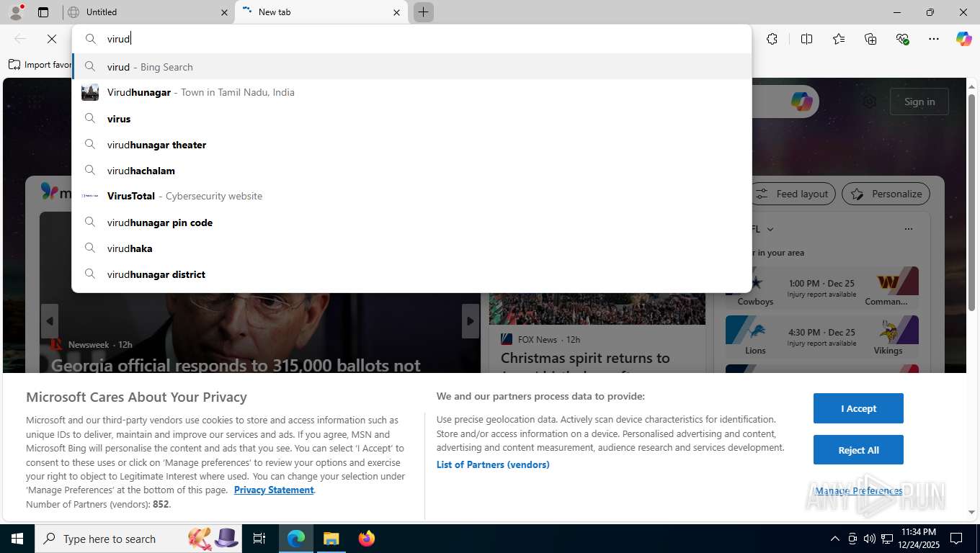Pick the 'virudhachalam' suggestion
The image size is (980, 553).
[411, 171]
